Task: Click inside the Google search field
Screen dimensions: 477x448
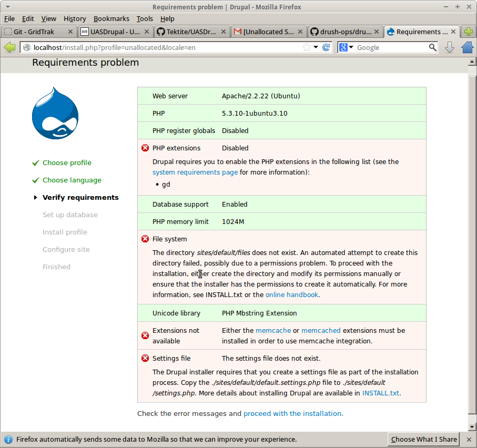Action: 391,47
